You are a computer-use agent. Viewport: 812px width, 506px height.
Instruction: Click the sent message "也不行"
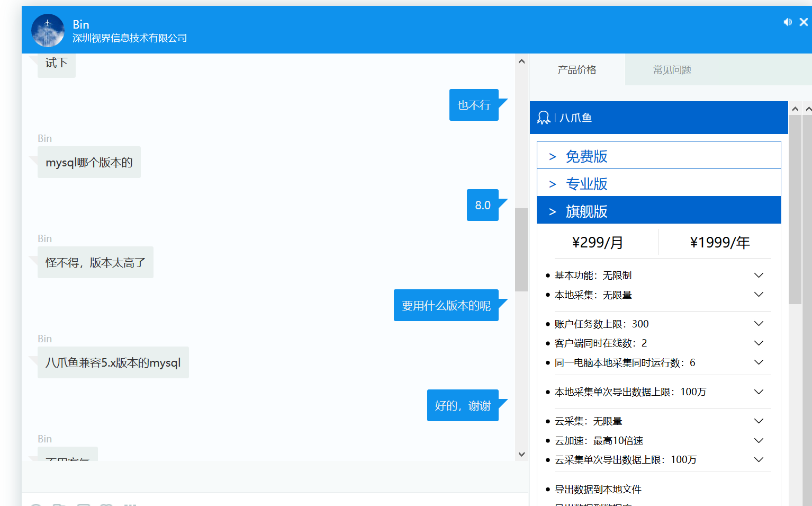click(x=474, y=105)
